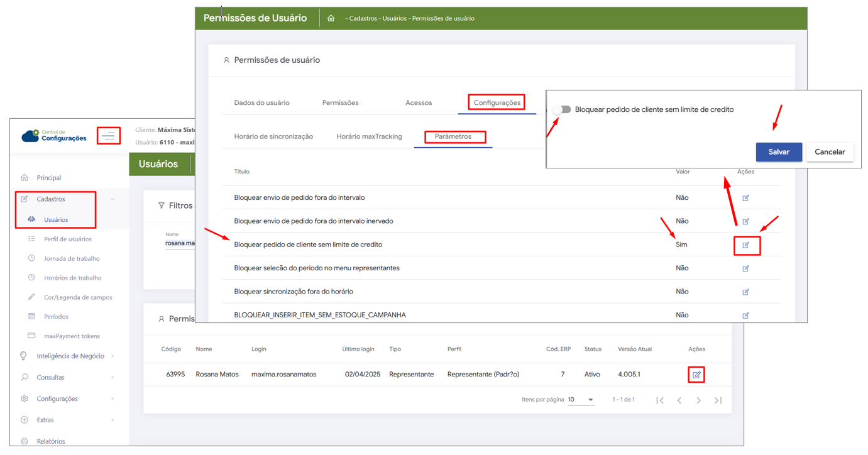Edit user Rosana Matos row
The image size is (868, 455).
696,375
